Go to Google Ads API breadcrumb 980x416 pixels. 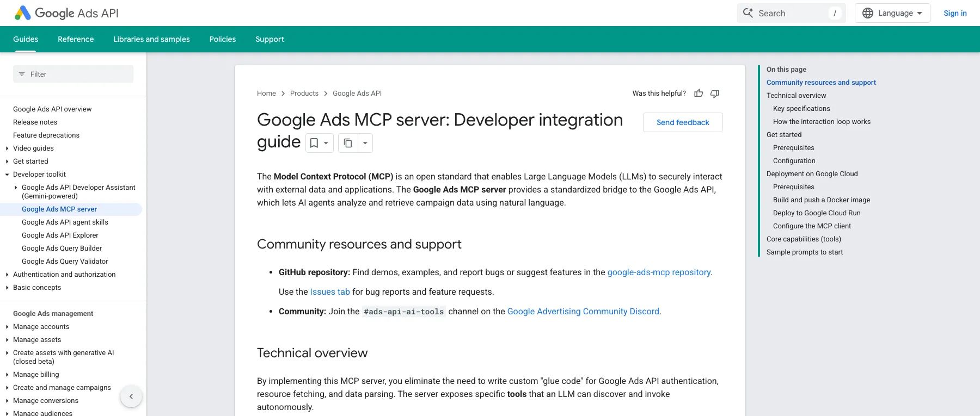click(357, 94)
